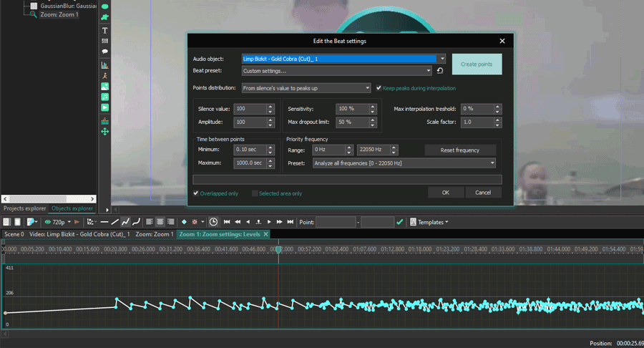
Task: Click the Point value input field
Action: (336, 222)
